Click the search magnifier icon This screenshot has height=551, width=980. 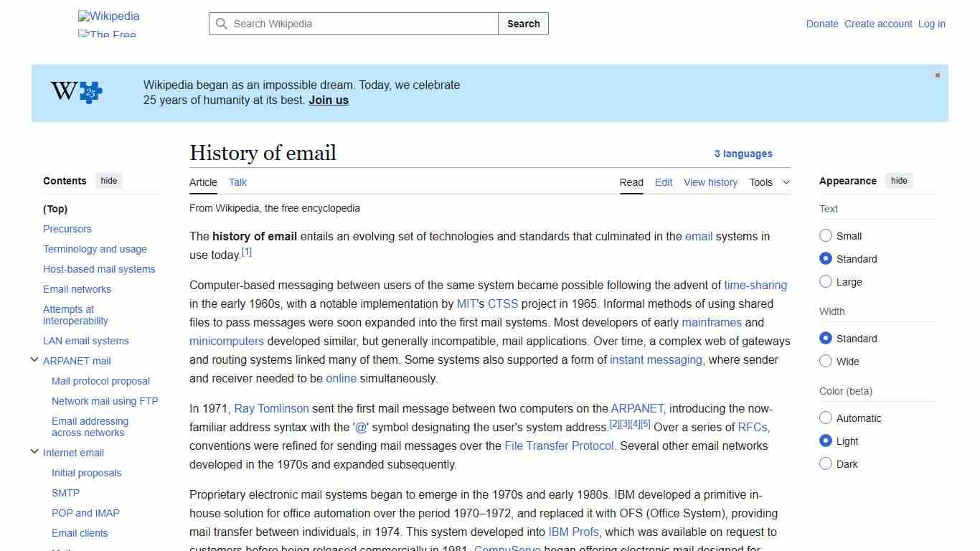(222, 24)
